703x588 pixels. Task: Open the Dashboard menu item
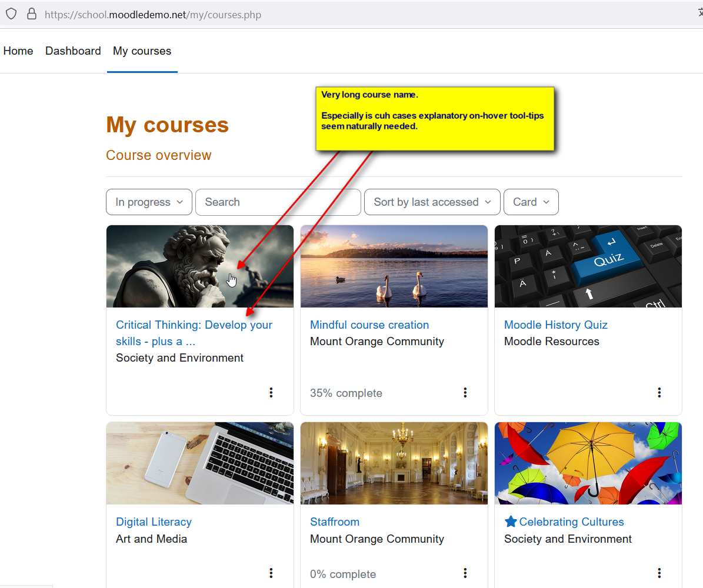click(x=73, y=51)
